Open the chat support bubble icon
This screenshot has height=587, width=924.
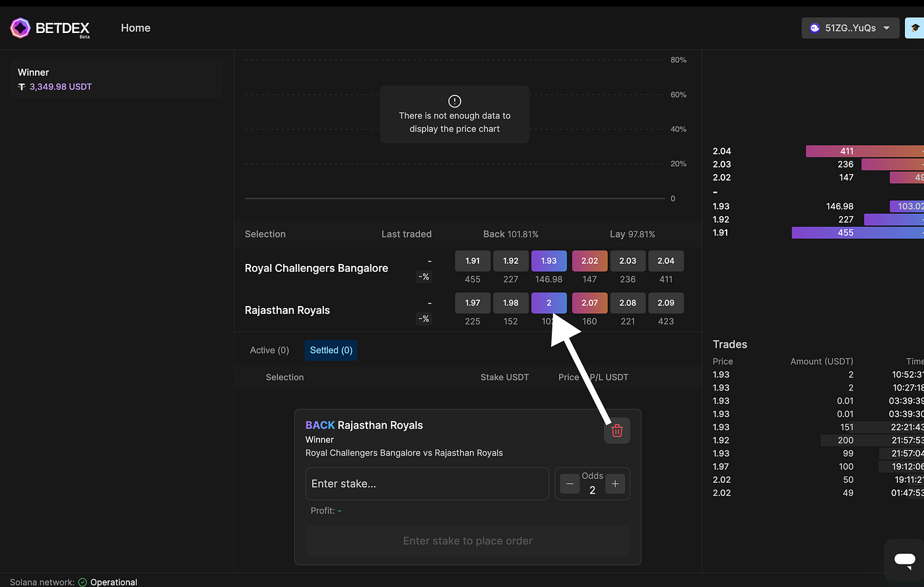[x=904, y=559]
